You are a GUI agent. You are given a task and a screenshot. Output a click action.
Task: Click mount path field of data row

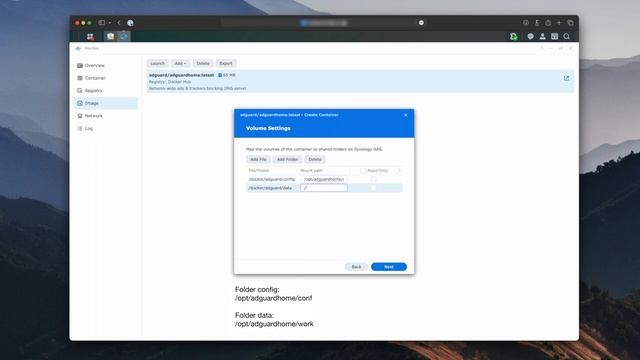(x=324, y=188)
